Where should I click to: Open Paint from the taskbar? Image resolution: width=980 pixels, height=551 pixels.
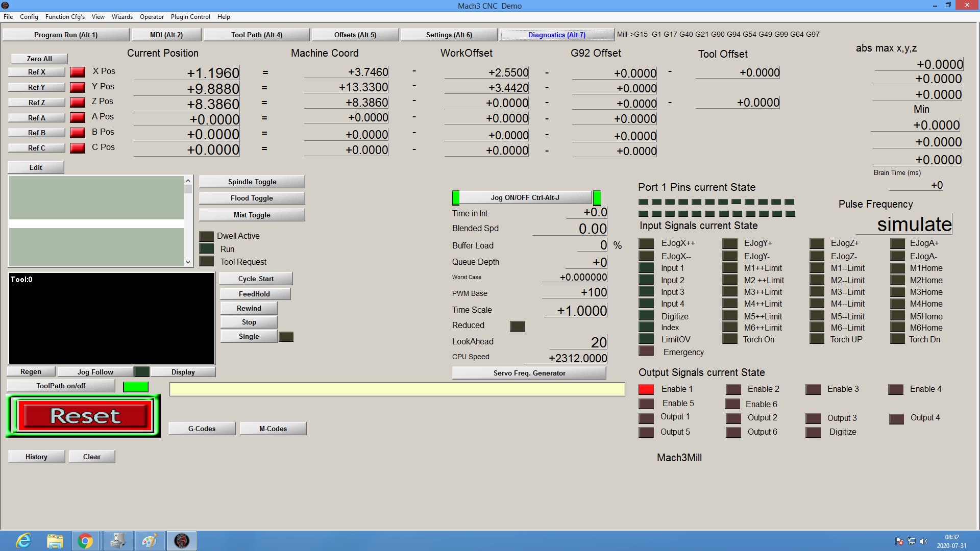click(150, 541)
